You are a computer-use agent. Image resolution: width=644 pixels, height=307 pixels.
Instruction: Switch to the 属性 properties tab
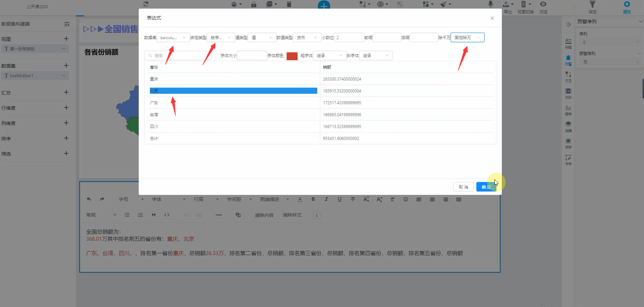[x=627, y=7]
